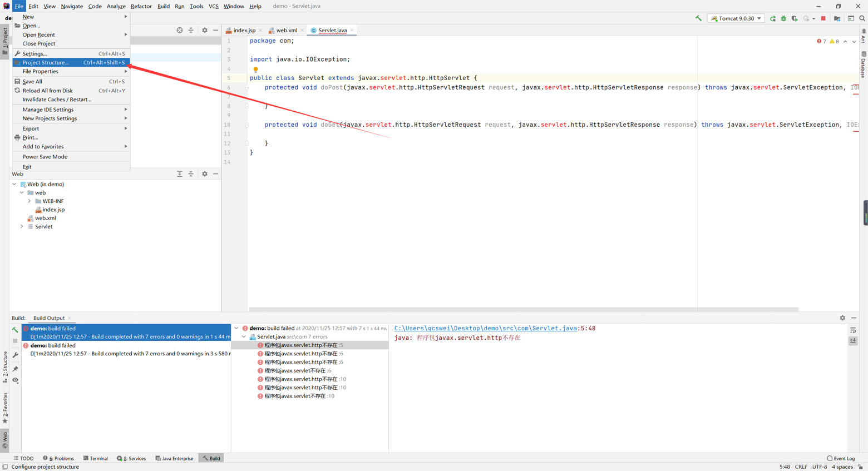Viewport: 868px width, 471px height.
Task: Open the Terminal tool window button
Action: (96, 459)
